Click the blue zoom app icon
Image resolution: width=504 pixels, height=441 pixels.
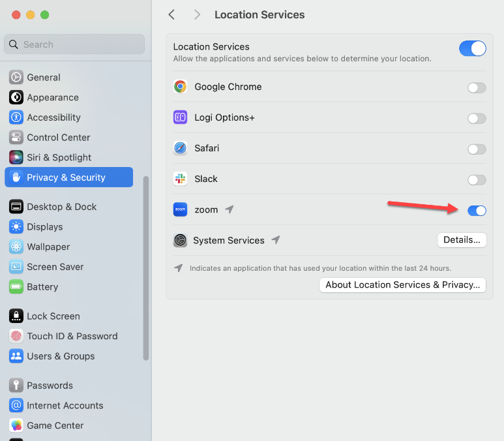[x=181, y=209]
